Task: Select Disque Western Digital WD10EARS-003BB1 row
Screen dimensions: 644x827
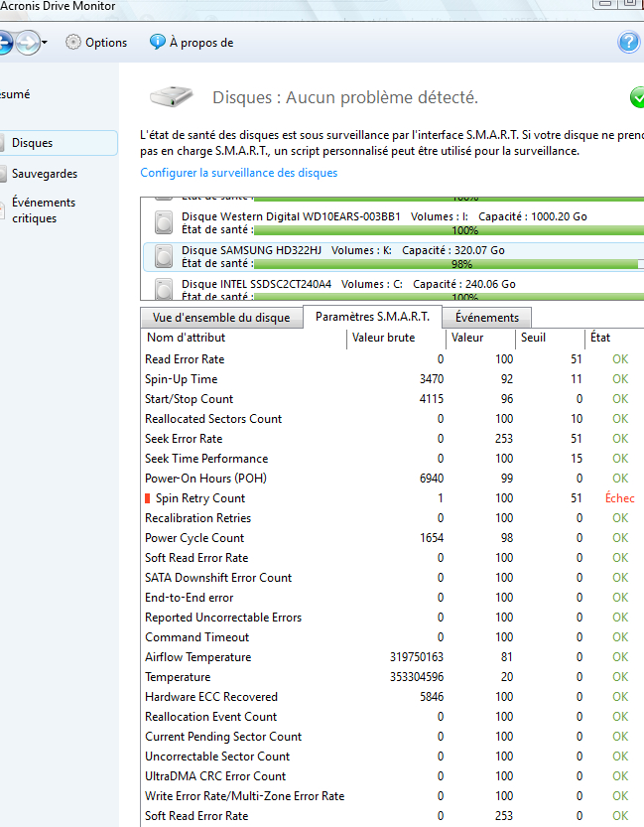Action: pos(393,222)
